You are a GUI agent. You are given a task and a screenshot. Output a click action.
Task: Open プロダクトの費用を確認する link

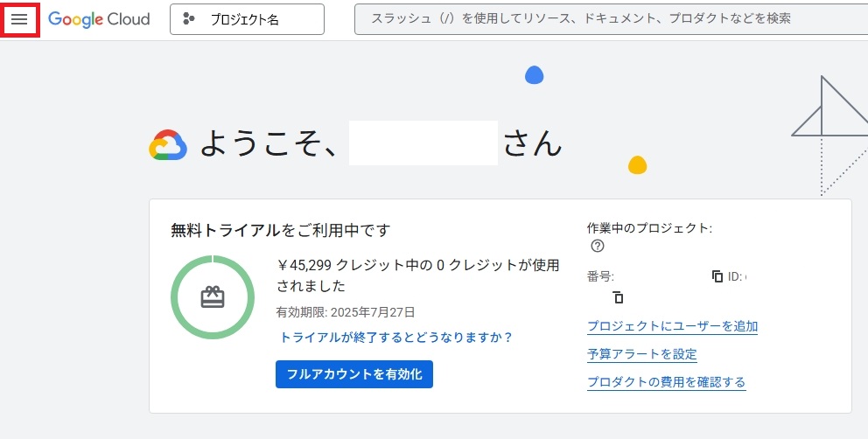pyautogui.click(x=666, y=382)
